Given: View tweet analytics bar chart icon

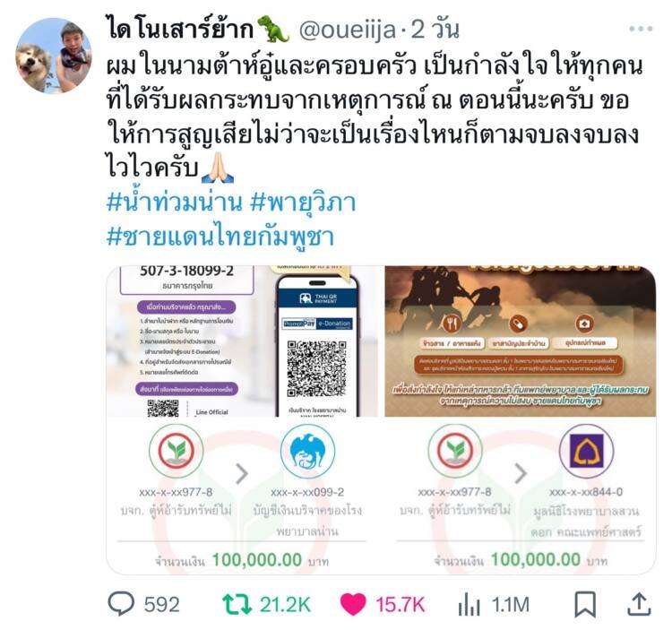Looking at the screenshot, I should click(469, 605).
